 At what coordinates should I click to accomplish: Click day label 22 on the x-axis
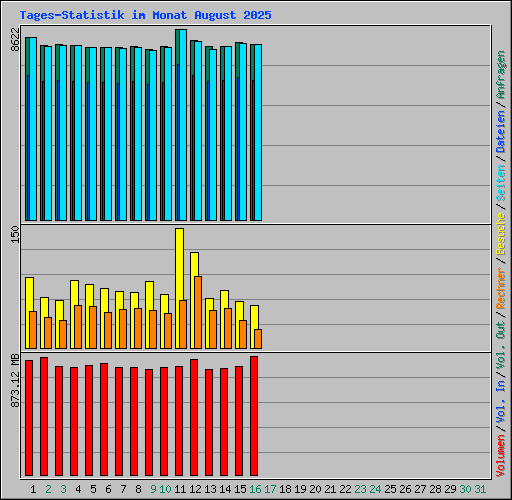(345, 489)
